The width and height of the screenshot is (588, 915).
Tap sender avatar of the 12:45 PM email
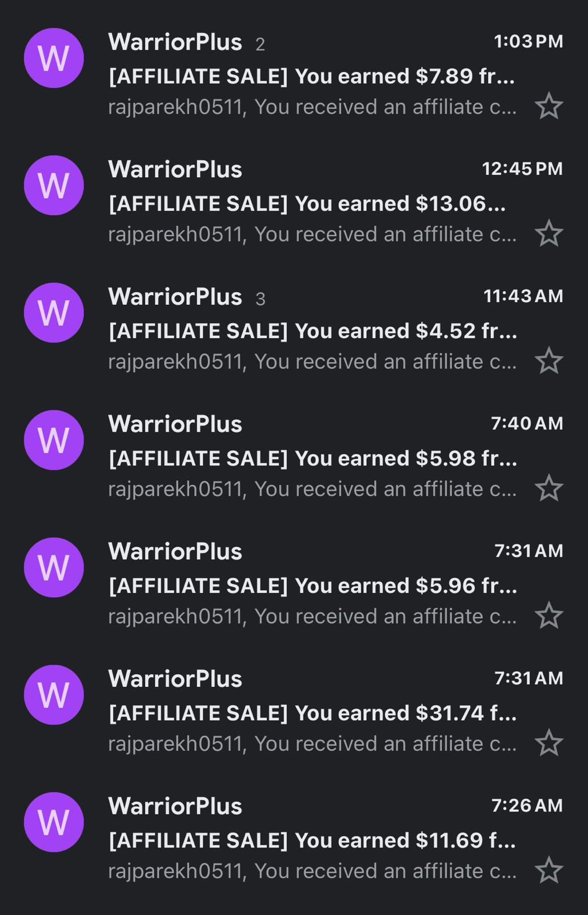coord(54,185)
